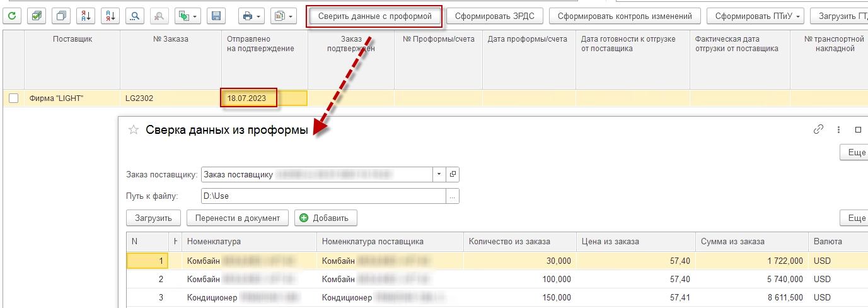The height and width of the screenshot is (308, 868).
Task: Click Сформировать ЗРДС button
Action: pos(495,15)
